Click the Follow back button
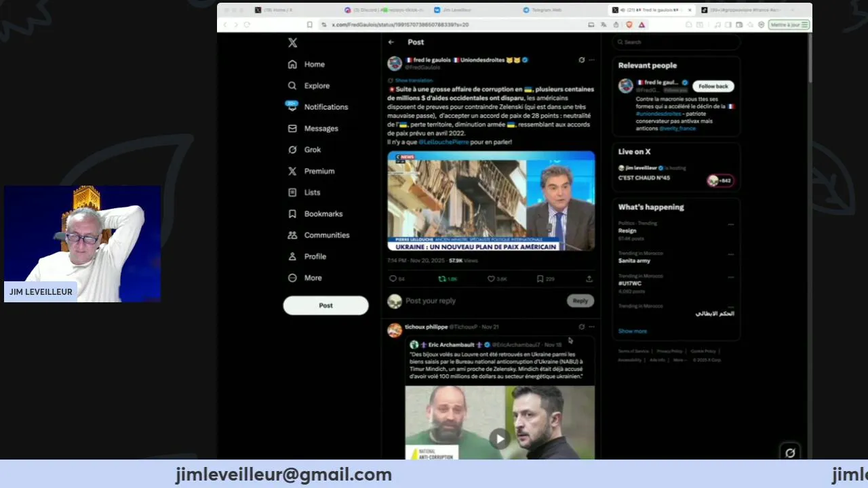 coord(713,86)
